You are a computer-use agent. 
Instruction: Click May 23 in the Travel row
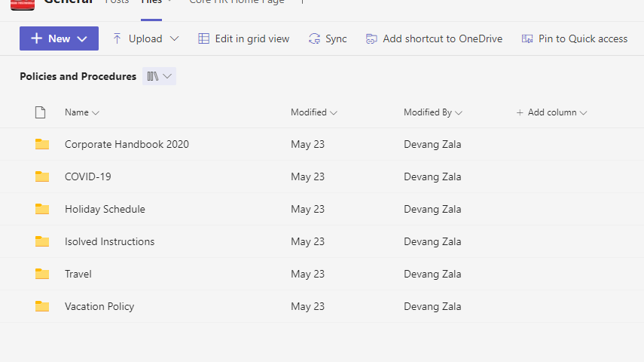(307, 275)
